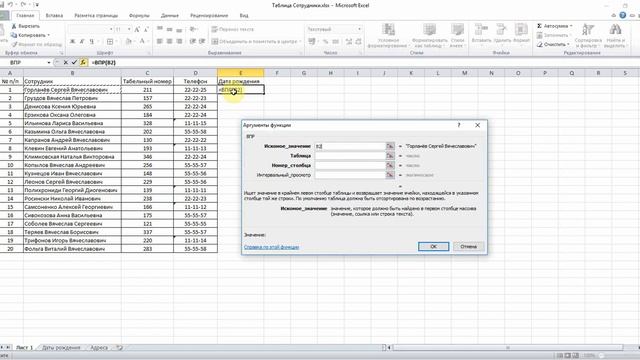This screenshot has height=360, width=640.
Task: Open the Excel Help question-mark icon
Action: coord(622,15)
